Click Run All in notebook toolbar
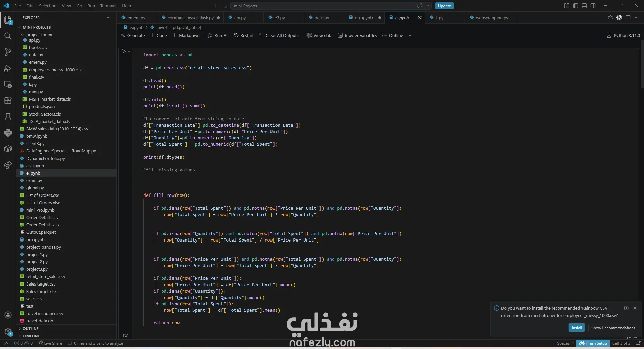644x349 pixels. point(218,35)
